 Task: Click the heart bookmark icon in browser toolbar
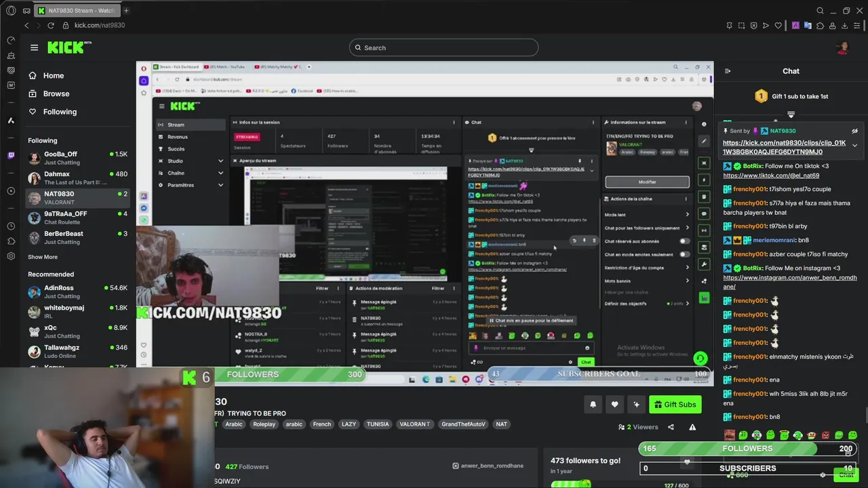778,25
